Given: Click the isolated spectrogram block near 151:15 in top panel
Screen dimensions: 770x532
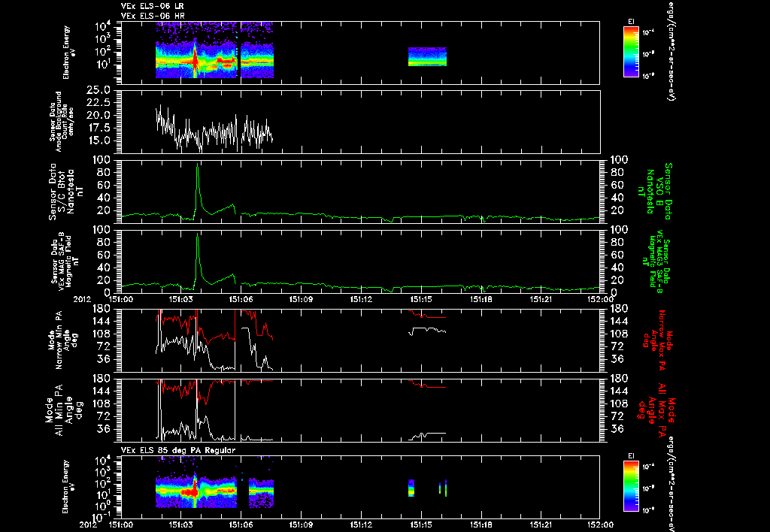Looking at the screenshot, I should (x=427, y=56).
